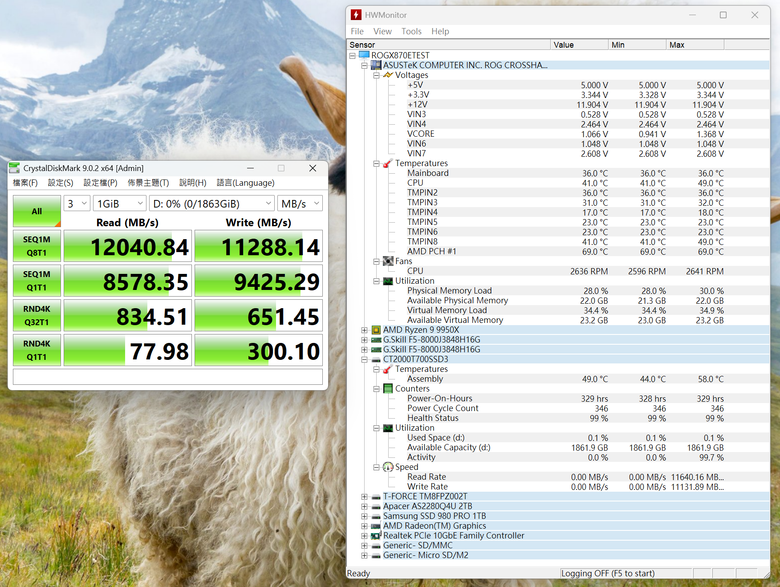Image resolution: width=780 pixels, height=587 pixels.
Task: Click the All benchmark button
Action: (37, 211)
